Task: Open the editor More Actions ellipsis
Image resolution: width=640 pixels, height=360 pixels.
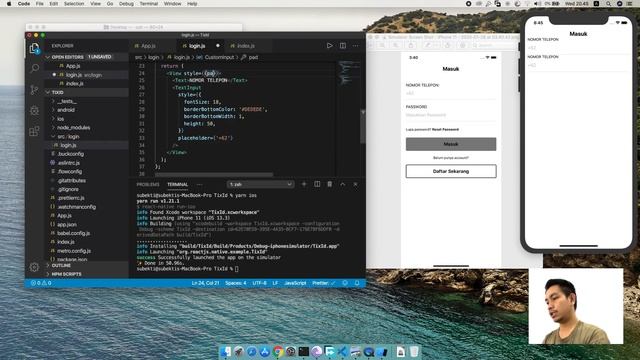Action: tap(356, 46)
